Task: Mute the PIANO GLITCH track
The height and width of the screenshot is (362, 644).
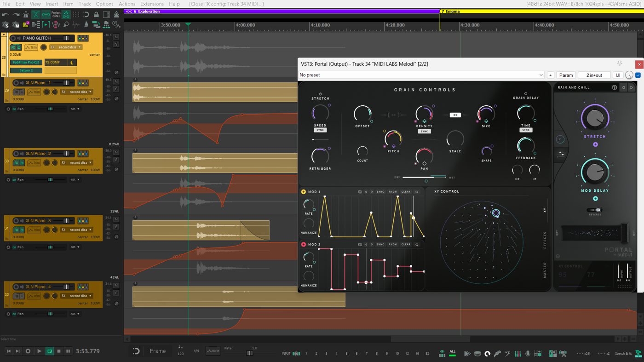Action: tap(116, 36)
